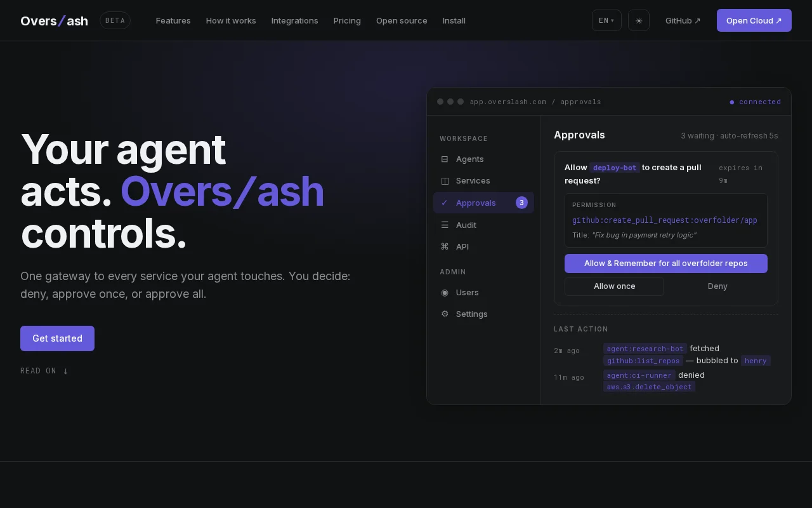Click the Approvals count badge 3
812x508 pixels.
[521, 203]
